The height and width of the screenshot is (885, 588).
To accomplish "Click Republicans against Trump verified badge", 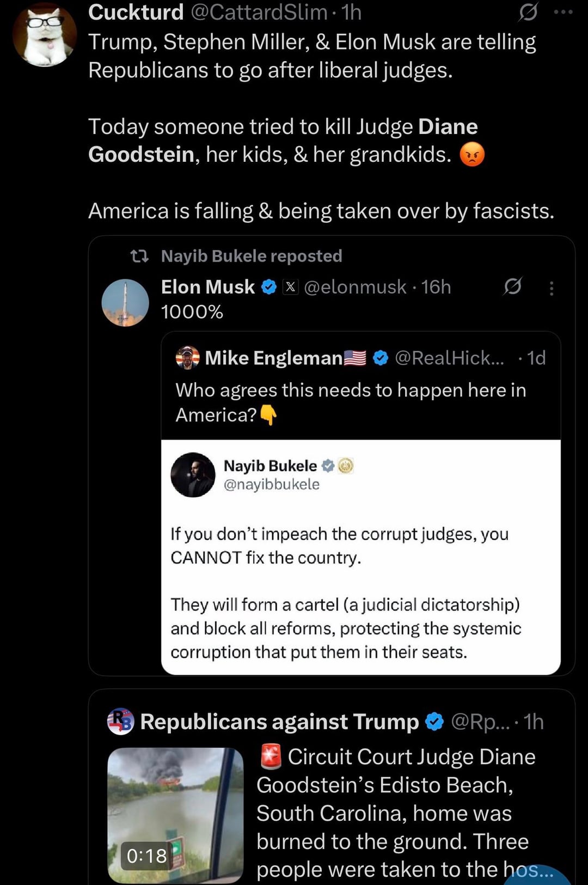I will coord(434,722).
